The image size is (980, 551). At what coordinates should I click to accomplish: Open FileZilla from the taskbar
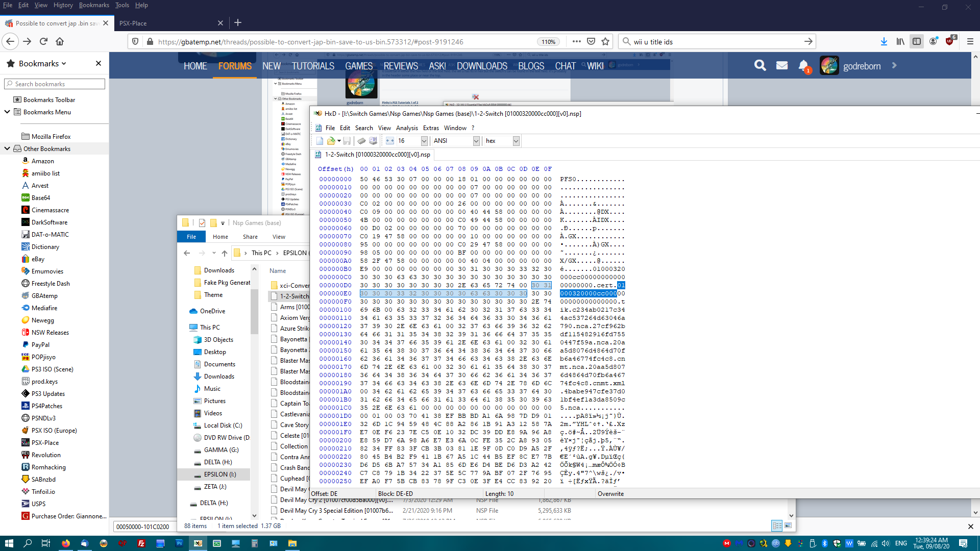[141, 543]
